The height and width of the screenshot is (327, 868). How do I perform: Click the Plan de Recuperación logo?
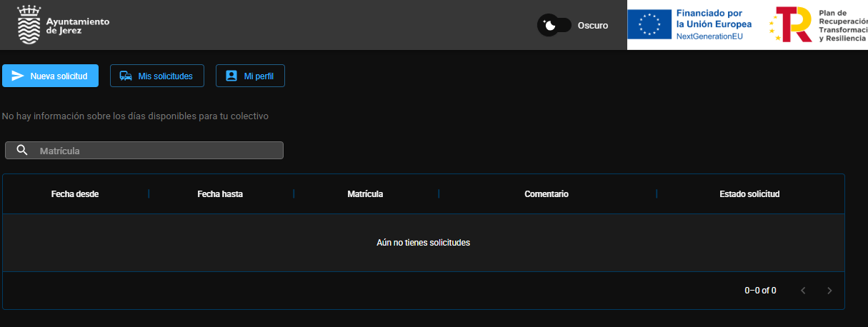(x=789, y=24)
